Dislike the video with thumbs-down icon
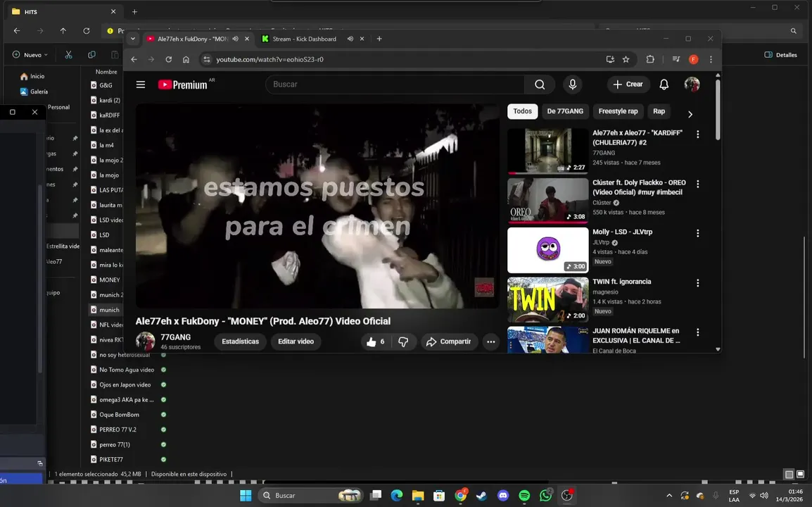This screenshot has height=507, width=812. 403,342
